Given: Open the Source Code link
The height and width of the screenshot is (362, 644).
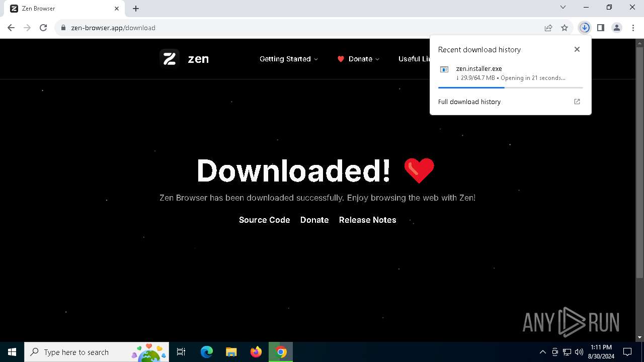Looking at the screenshot, I should pos(265,220).
